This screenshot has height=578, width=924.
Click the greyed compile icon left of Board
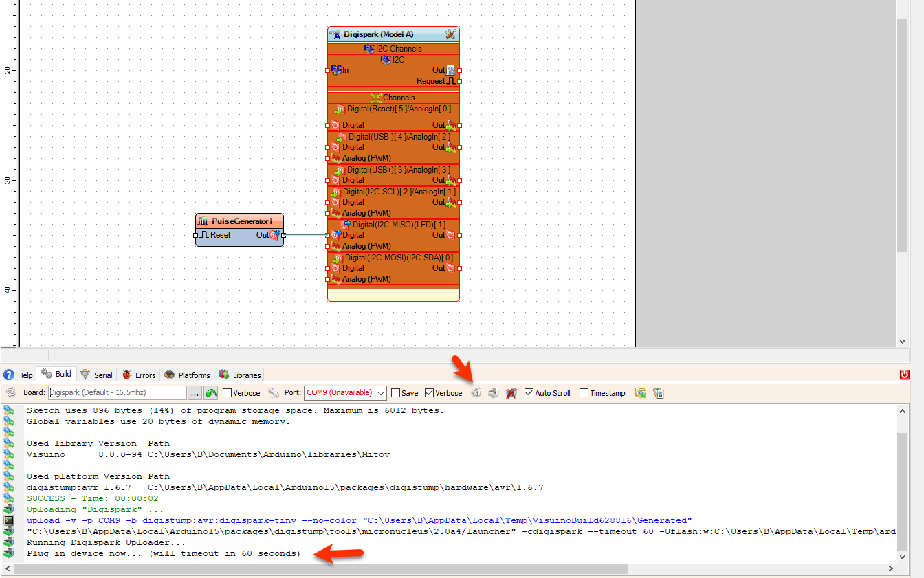coord(11,393)
